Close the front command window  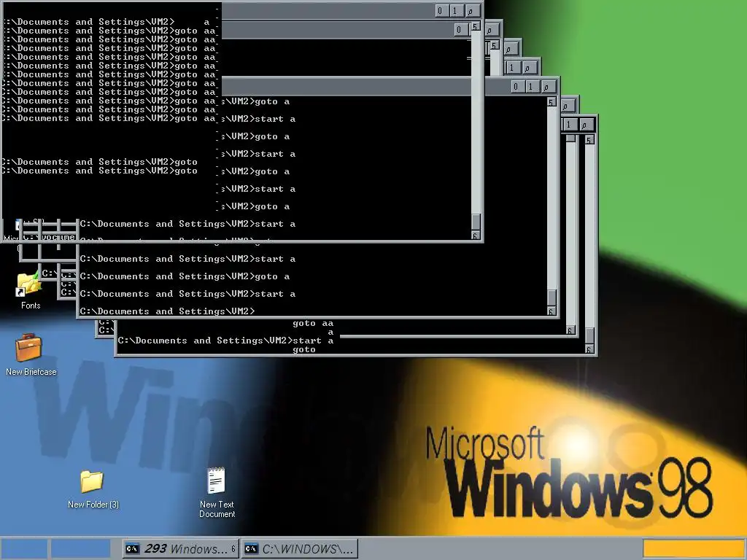[x=471, y=10]
